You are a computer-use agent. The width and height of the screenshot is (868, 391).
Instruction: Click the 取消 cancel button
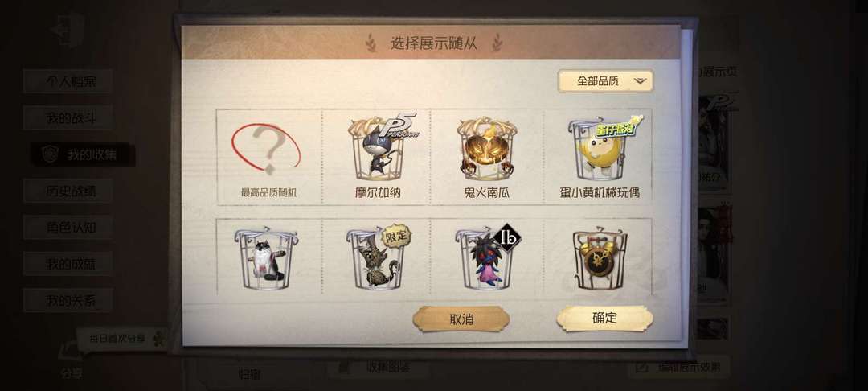point(461,319)
